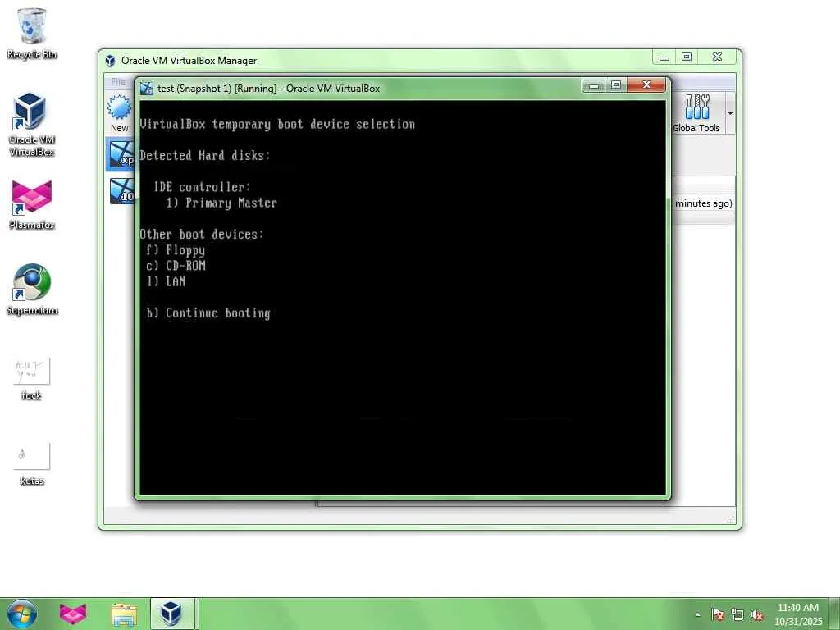Click the VirtualBox Manager title bar icon
This screenshot has width=840, height=630.
(110, 61)
